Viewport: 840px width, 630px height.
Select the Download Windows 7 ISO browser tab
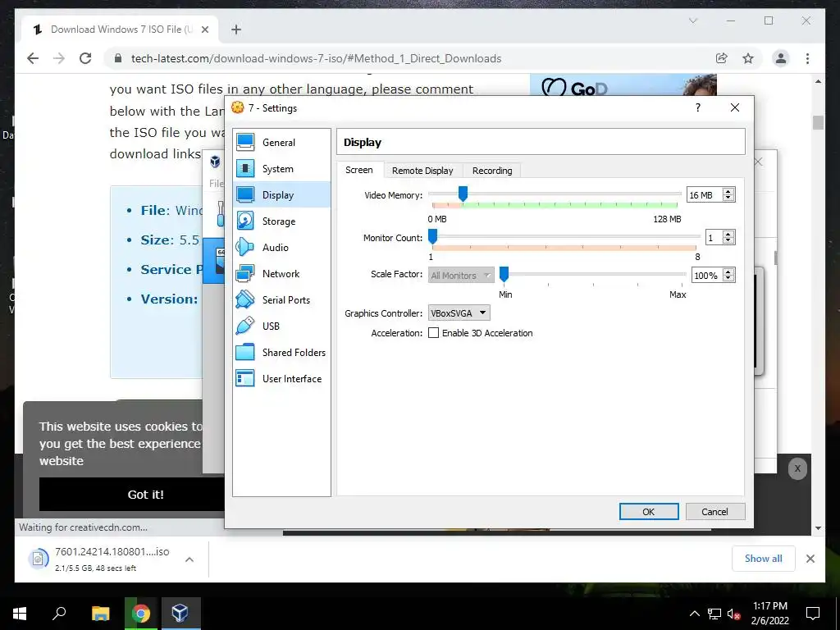pyautogui.click(x=120, y=30)
